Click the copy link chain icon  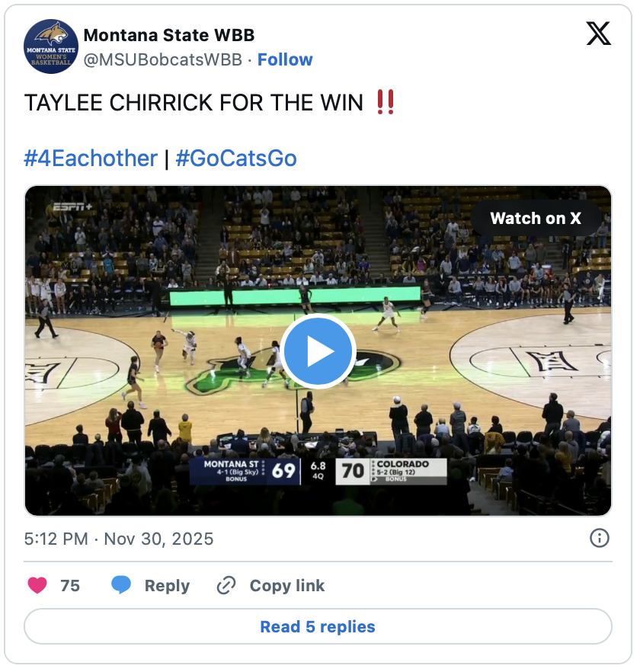click(226, 585)
